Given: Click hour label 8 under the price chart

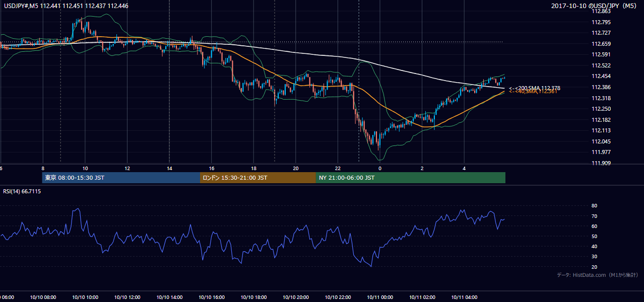Looking at the screenshot, I should point(43,169).
